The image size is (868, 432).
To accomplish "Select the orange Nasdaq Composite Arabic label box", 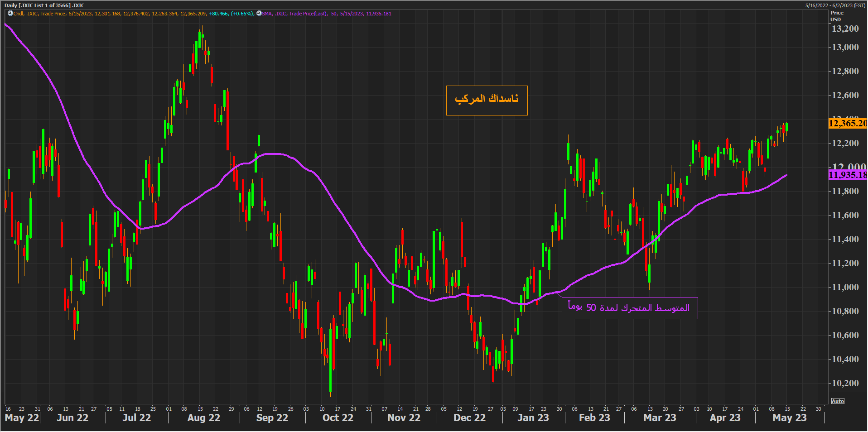I will (x=487, y=101).
